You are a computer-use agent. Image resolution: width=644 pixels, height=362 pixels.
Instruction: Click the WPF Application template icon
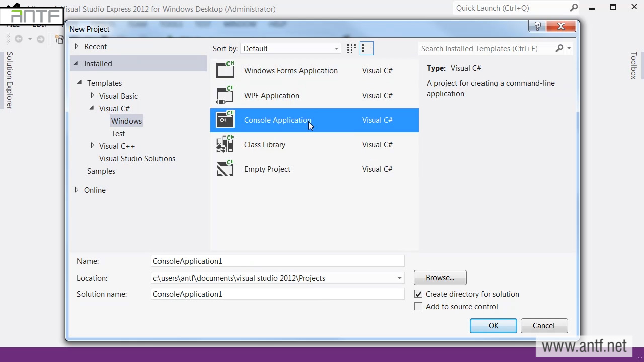(x=225, y=95)
